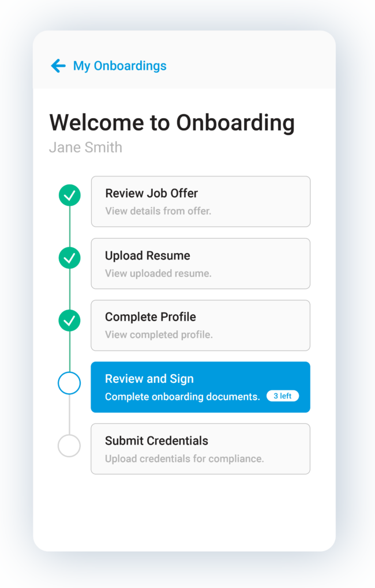Open the Review Job Offer step title

click(x=151, y=193)
